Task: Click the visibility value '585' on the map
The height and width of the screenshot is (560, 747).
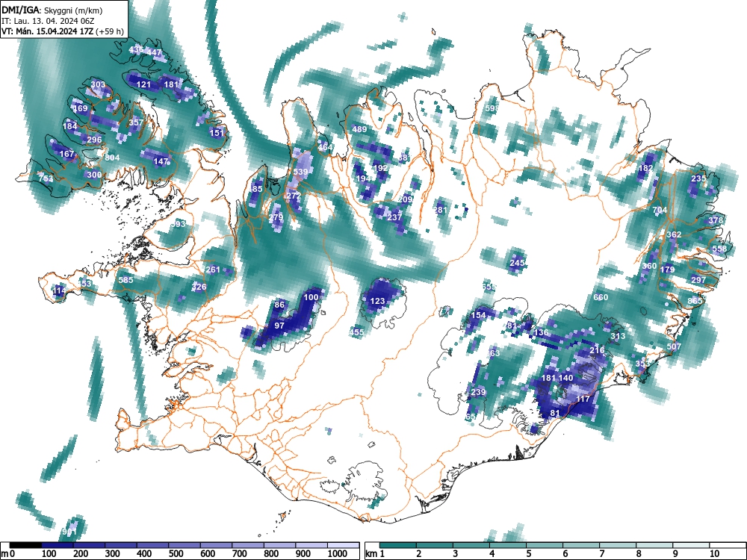Action: click(x=125, y=280)
